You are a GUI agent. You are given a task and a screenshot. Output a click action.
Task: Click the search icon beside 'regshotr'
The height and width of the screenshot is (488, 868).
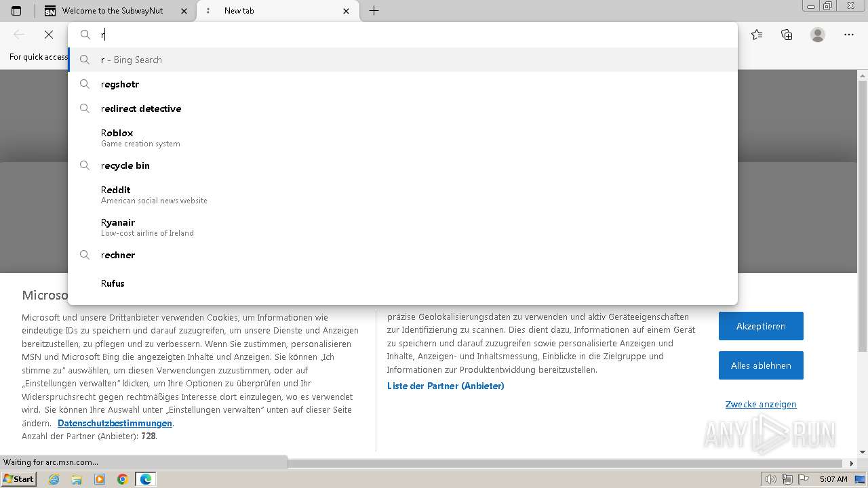tap(85, 84)
